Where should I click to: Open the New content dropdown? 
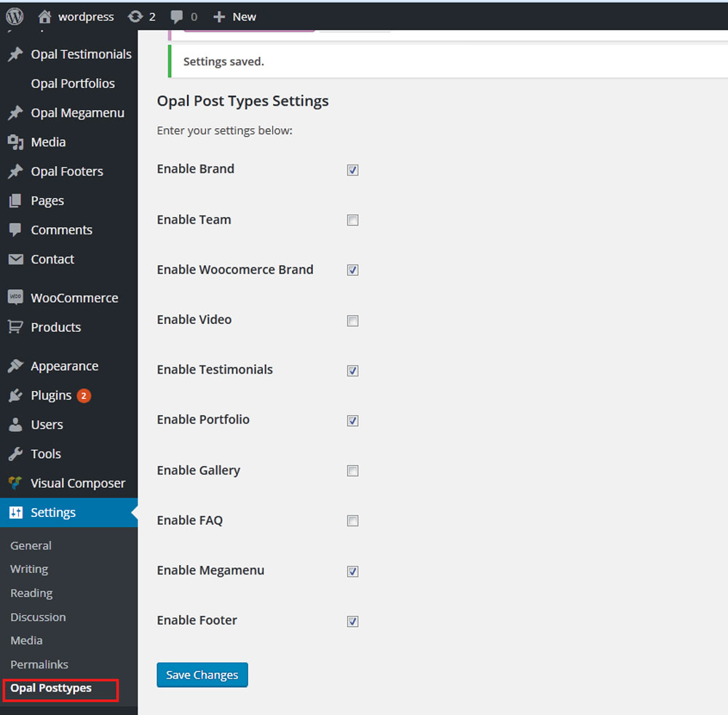click(234, 17)
